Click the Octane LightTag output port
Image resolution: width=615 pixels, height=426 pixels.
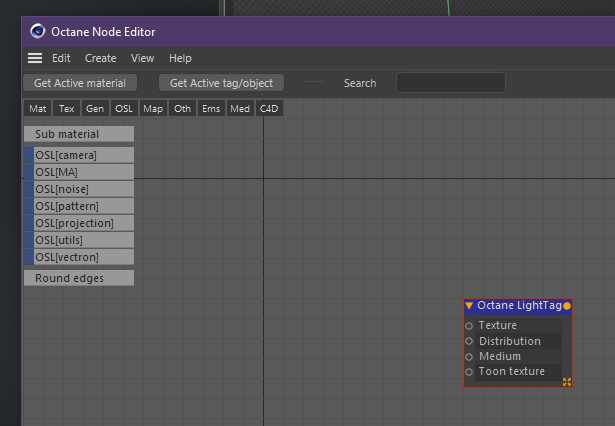pyautogui.click(x=567, y=305)
